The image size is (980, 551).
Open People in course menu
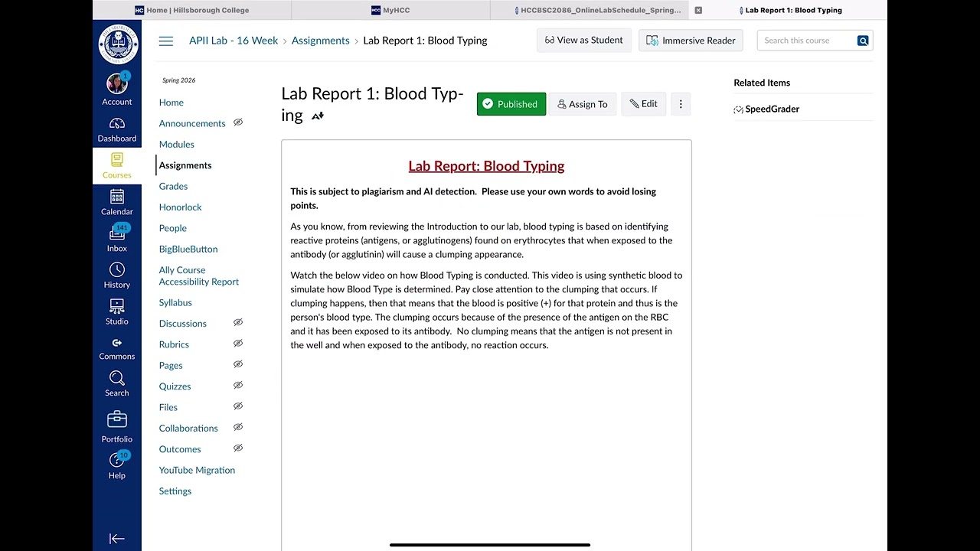(x=173, y=228)
